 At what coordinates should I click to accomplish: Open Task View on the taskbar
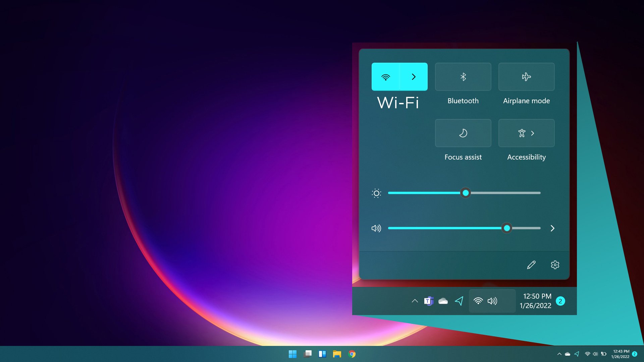pyautogui.click(x=308, y=354)
